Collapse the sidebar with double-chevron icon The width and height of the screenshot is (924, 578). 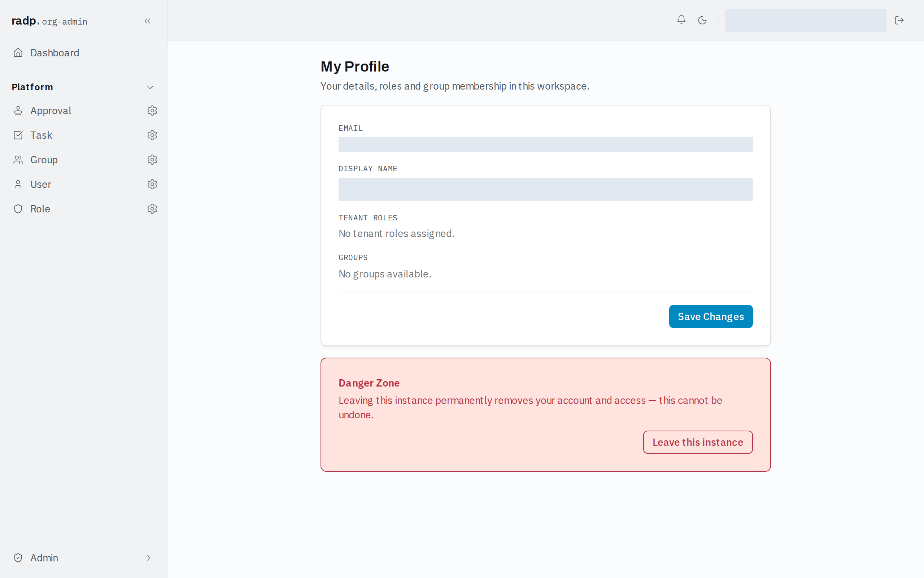147,21
